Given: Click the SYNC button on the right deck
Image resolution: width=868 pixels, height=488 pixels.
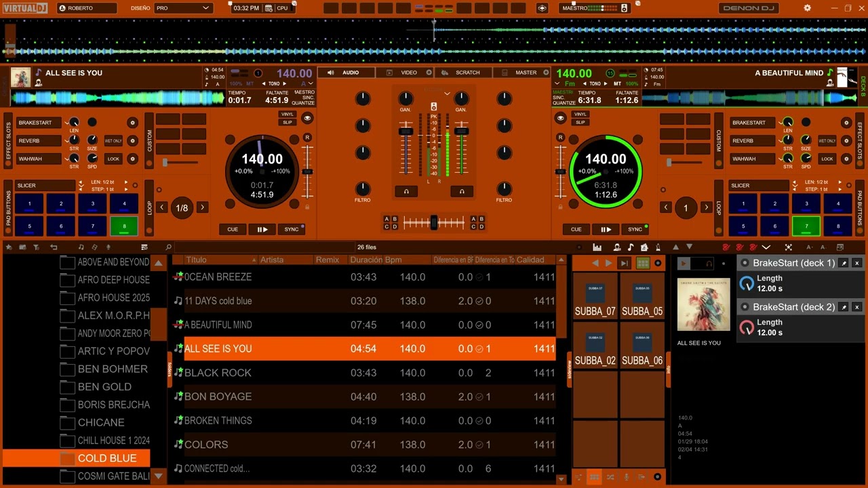Looking at the screenshot, I should [x=635, y=229].
